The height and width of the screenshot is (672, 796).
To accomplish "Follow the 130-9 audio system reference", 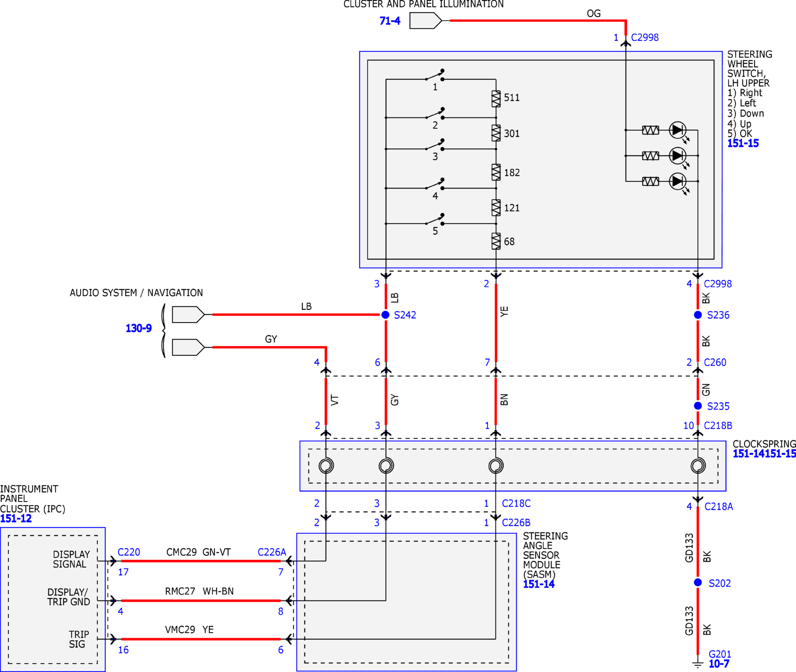I will pyautogui.click(x=139, y=328).
